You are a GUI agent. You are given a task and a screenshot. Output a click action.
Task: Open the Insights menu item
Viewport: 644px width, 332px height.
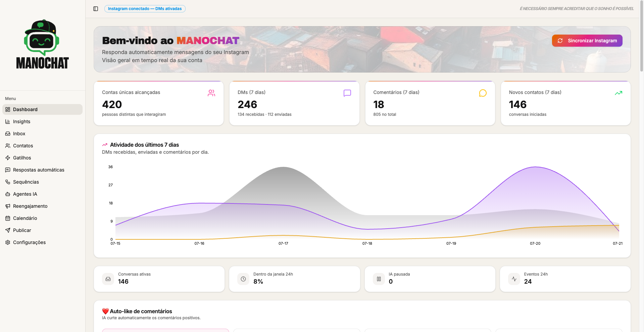(x=42, y=122)
